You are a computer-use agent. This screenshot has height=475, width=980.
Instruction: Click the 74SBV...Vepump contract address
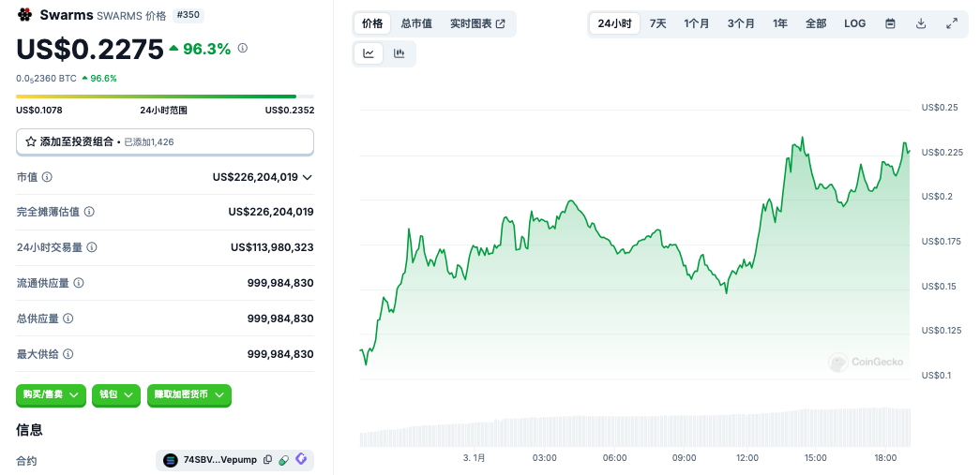point(219,461)
